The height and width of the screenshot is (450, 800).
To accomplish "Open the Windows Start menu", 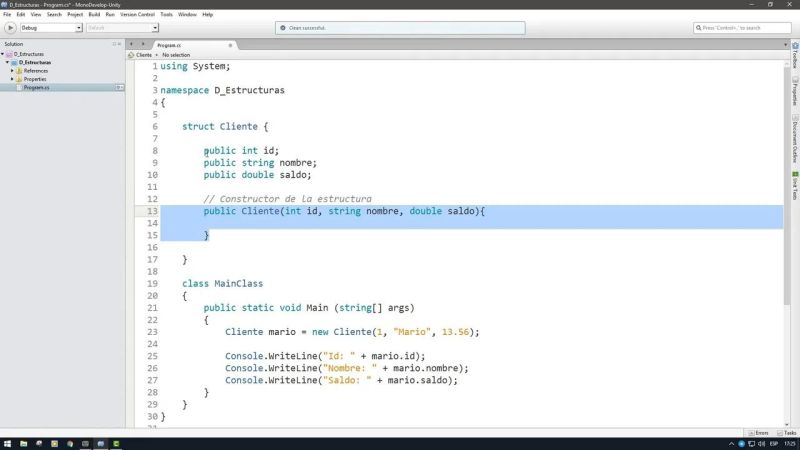I will coord(7,444).
